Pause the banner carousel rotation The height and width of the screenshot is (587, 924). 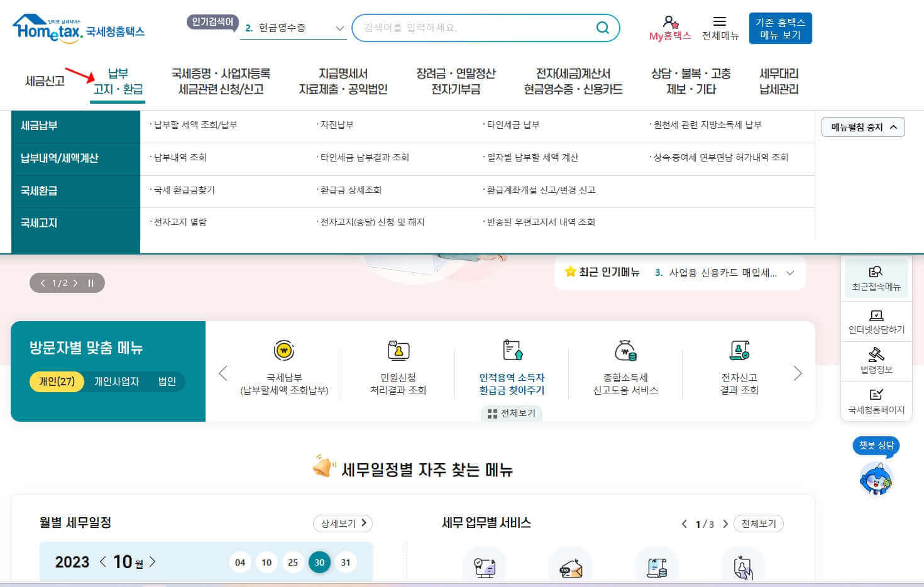(x=91, y=283)
